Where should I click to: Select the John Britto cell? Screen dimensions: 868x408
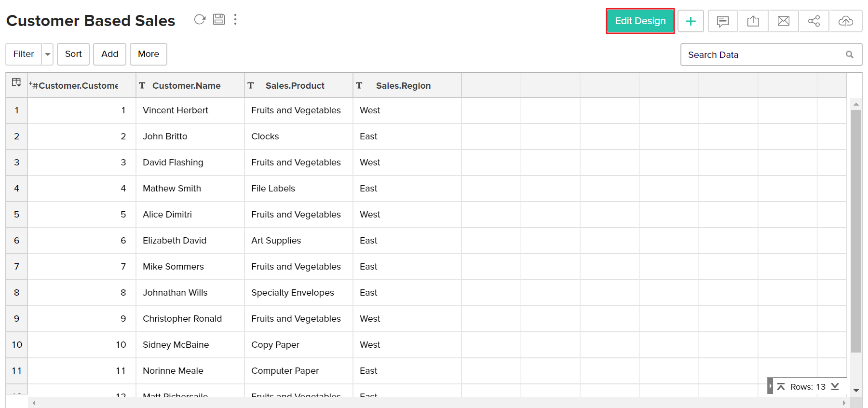[x=190, y=136]
